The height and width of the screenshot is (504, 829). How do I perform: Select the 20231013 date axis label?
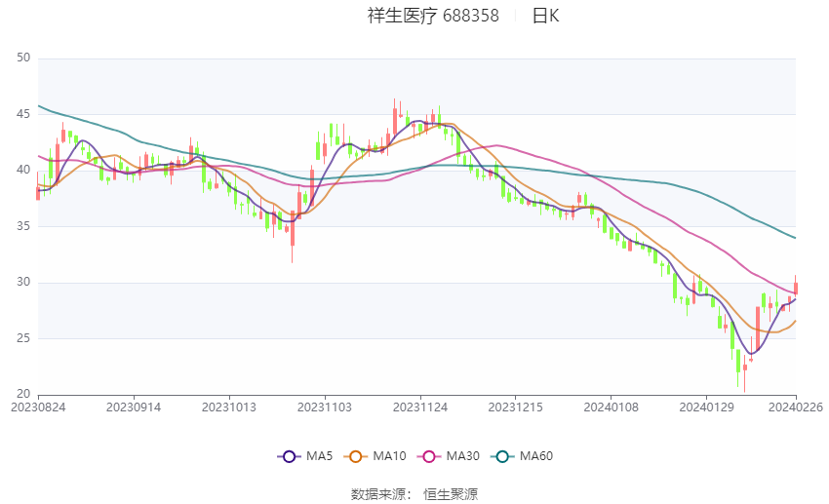tap(229, 407)
